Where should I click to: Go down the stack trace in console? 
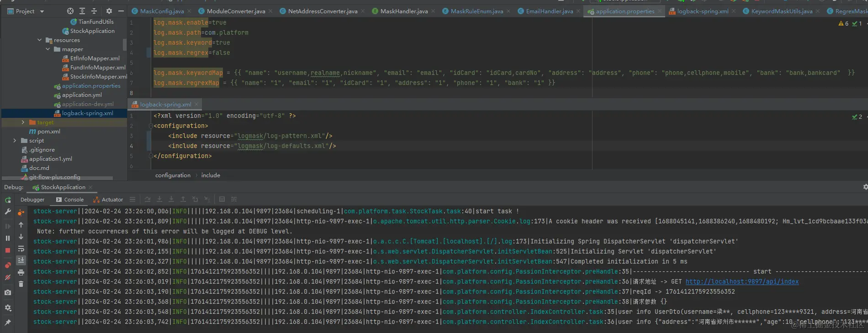click(x=21, y=237)
